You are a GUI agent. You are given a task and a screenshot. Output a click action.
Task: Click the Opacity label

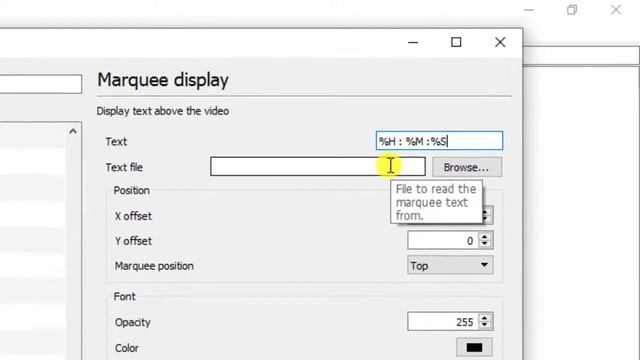(x=133, y=322)
